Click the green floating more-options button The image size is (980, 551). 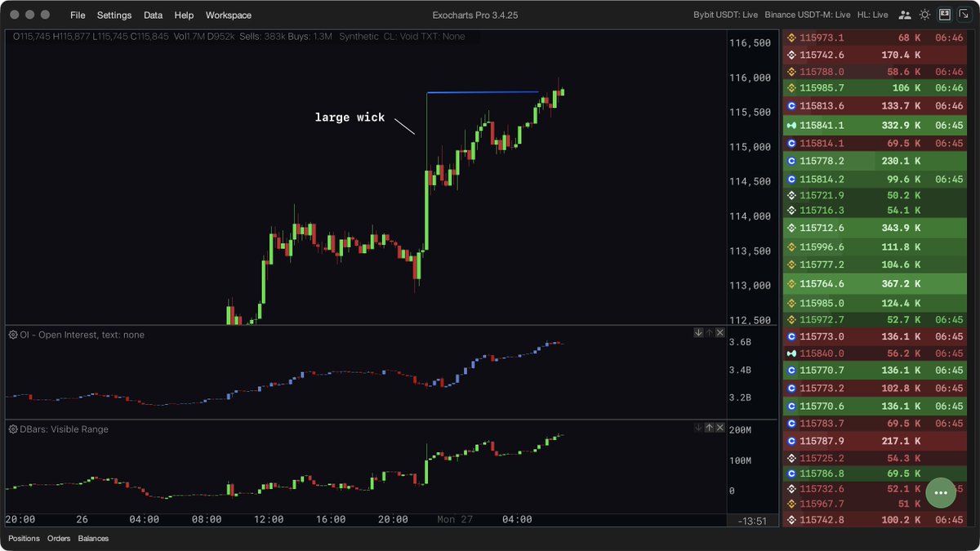tap(940, 493)
